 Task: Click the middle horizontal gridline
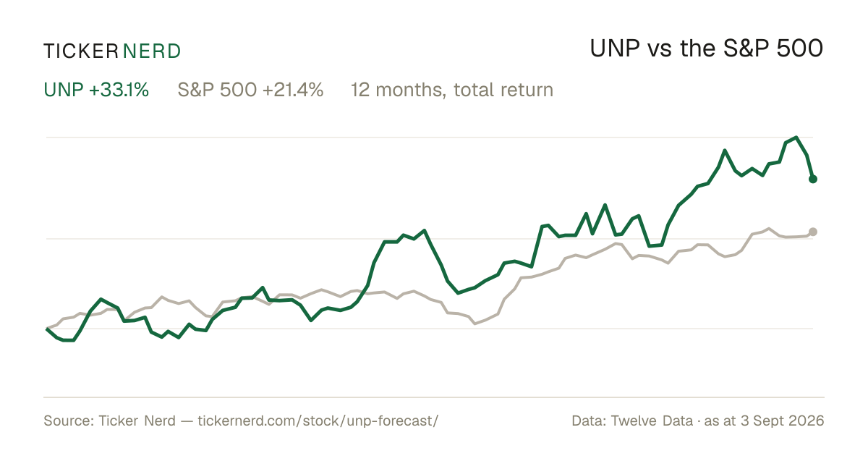(430, 238)
